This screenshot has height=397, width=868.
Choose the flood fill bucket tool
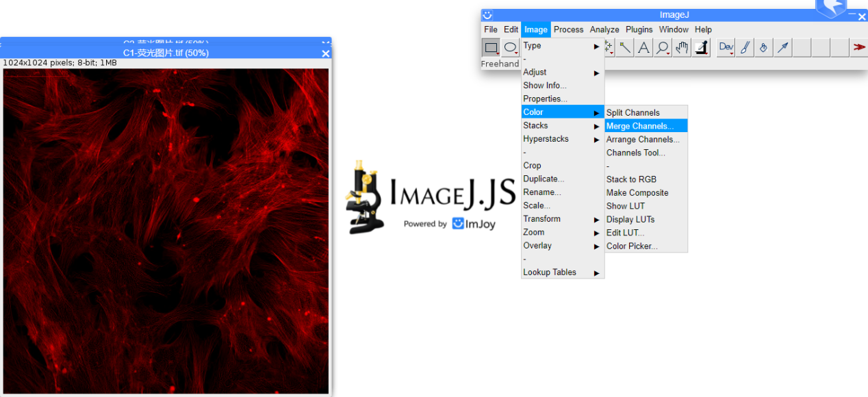click(763, 47)
